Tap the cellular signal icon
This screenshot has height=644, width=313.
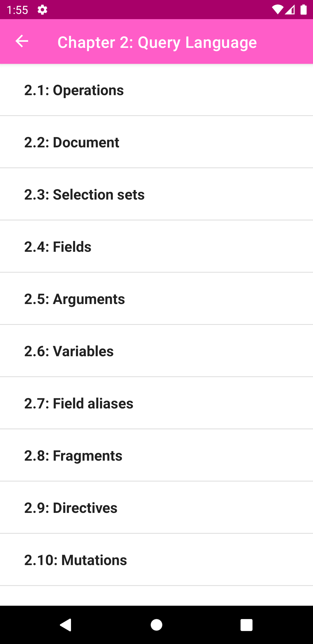[290, 10]
